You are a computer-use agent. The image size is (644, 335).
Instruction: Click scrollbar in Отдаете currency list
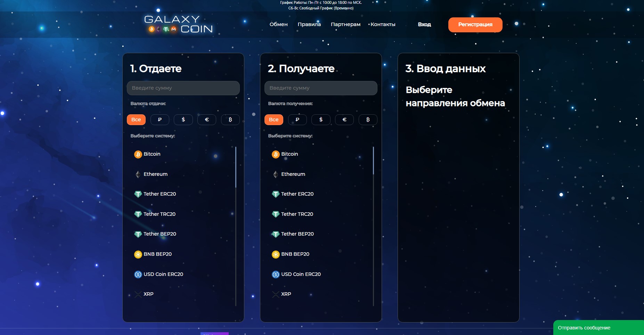coord(236,167)
